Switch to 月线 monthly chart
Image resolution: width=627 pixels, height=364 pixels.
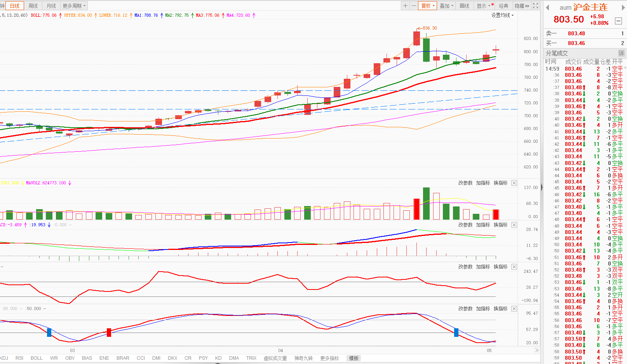coord(51,6)
